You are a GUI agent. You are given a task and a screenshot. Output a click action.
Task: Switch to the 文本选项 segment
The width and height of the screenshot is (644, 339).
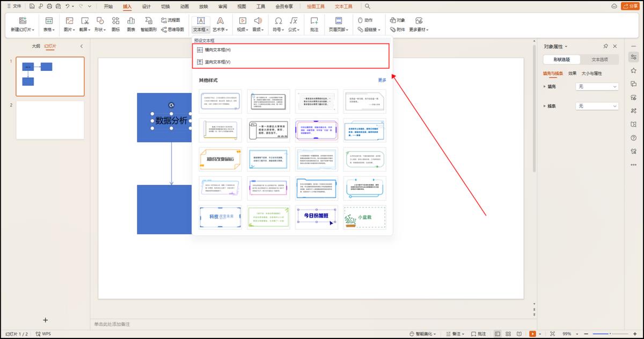point(599,60)
